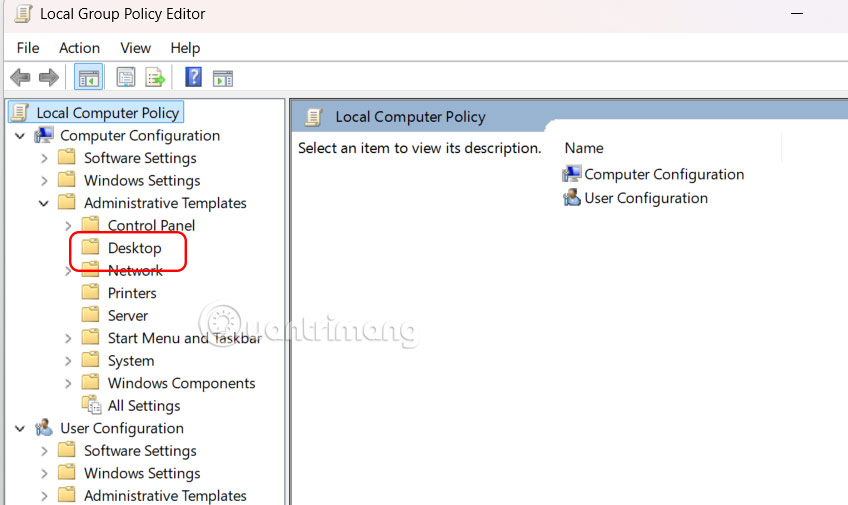Select Computer Configuration in the tree
The height and width of the screenshot is (505, 848).
140,135
